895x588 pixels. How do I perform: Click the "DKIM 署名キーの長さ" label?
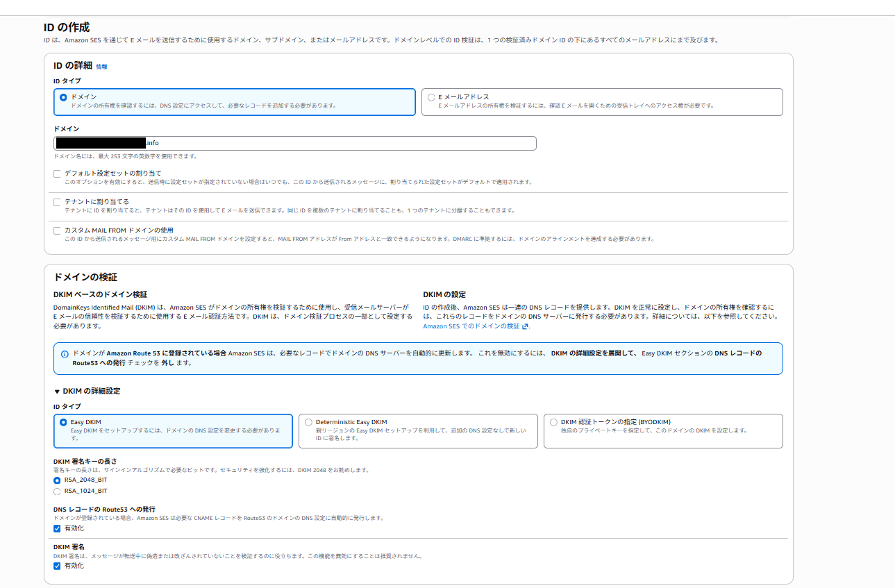pos(85,461)
